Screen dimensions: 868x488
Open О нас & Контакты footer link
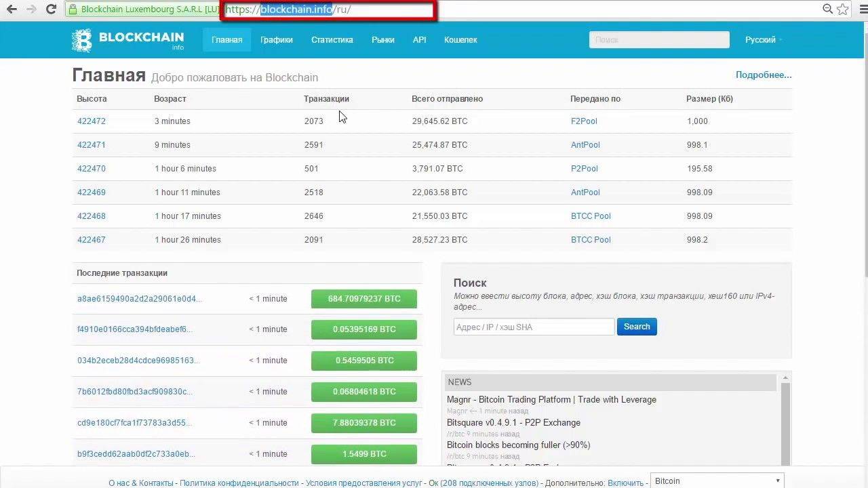tap(141, 483)
